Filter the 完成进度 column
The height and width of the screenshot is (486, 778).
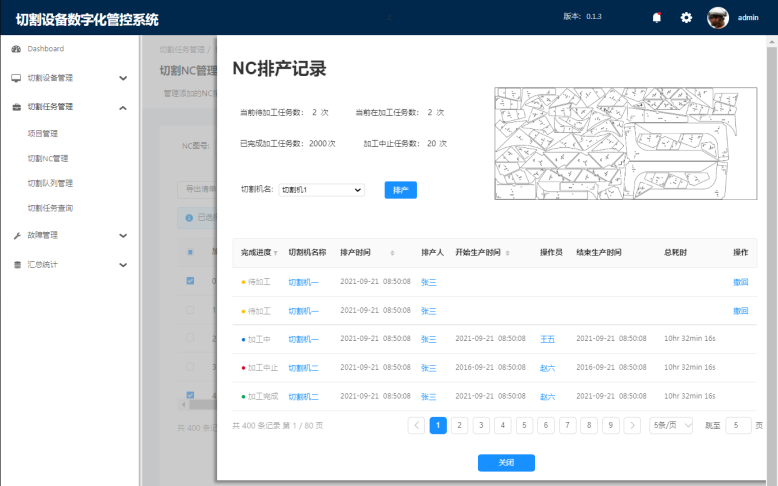(x=275, y=253)
